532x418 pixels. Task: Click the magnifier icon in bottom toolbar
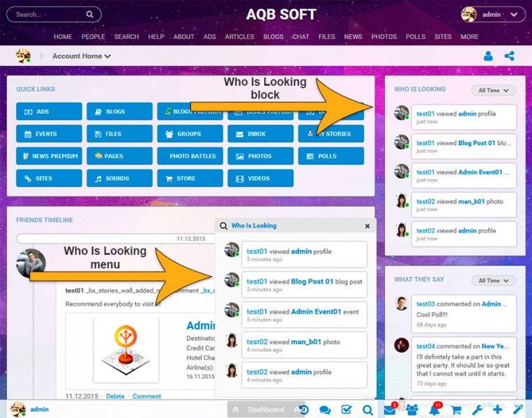(x=367, y=410)
